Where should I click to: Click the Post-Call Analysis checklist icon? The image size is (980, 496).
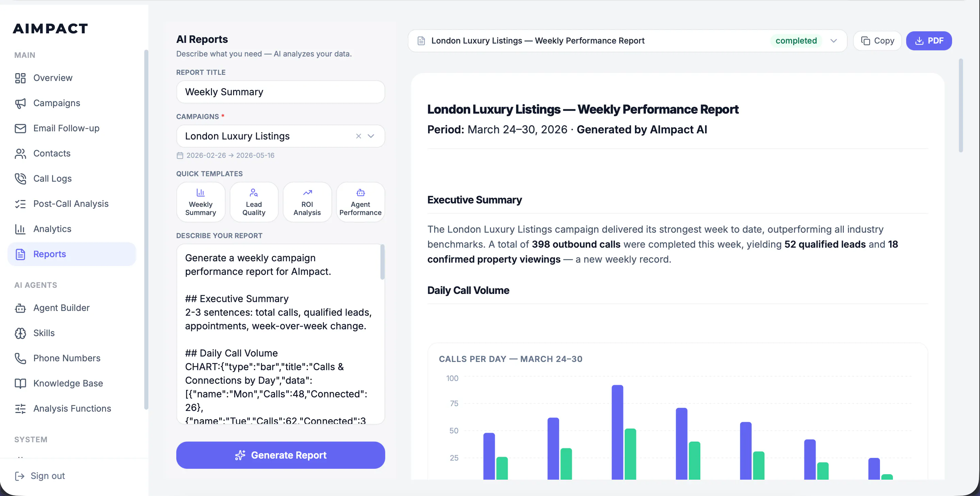click(x=20, y=204)
